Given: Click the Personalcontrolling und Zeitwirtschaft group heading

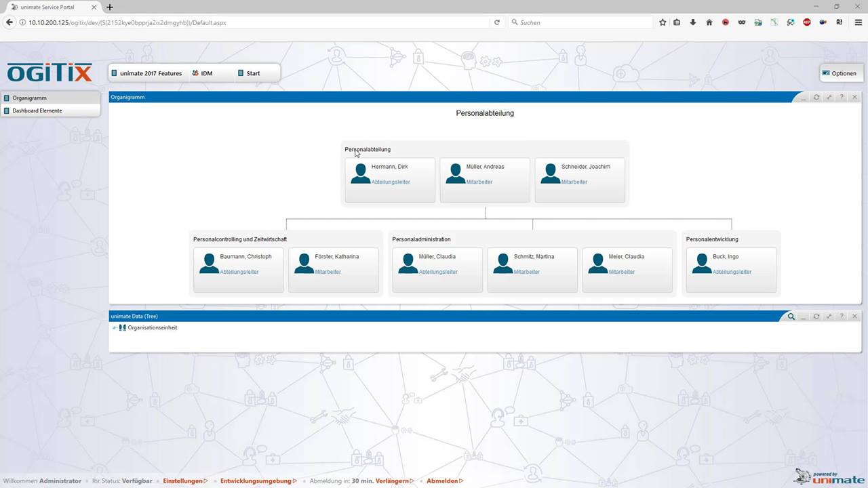Looking at the screenshot, I should pyautogui.click(x=240, y=239).
